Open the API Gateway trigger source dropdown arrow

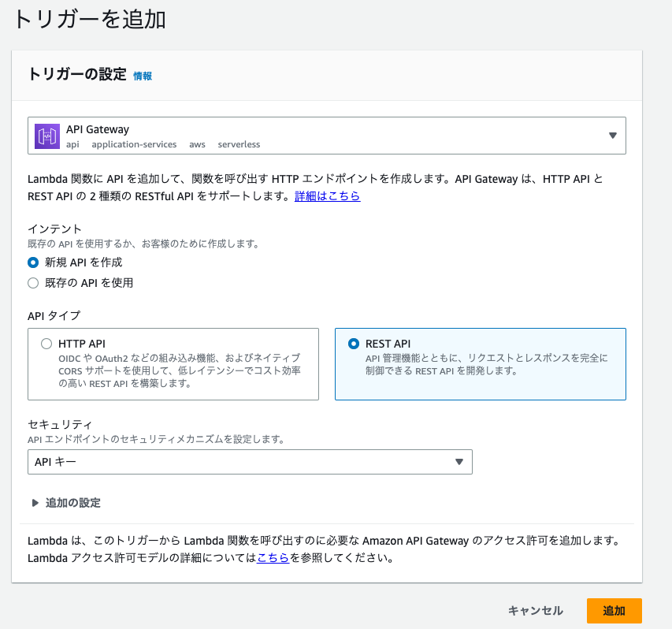[x=613, y=136]
